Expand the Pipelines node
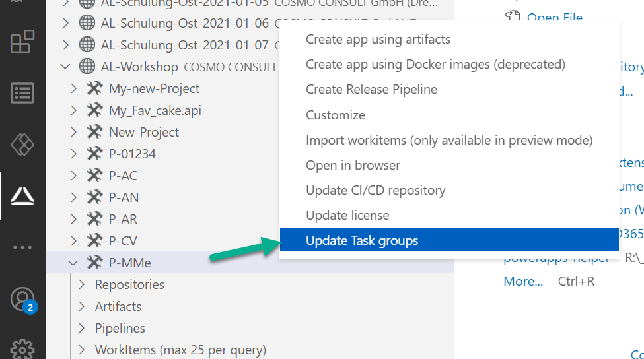644x359 pixels. pos(82,328)
